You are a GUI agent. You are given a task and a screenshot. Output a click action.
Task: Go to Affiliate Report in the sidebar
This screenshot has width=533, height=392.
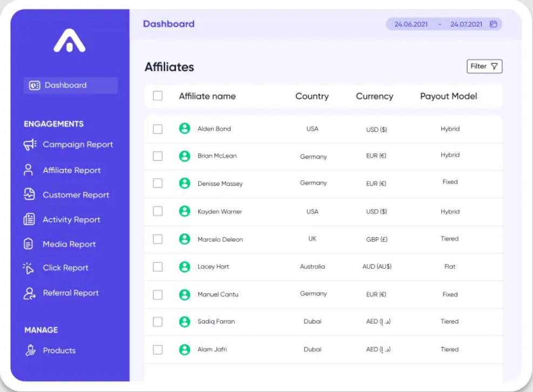click(x=62, y=170)
